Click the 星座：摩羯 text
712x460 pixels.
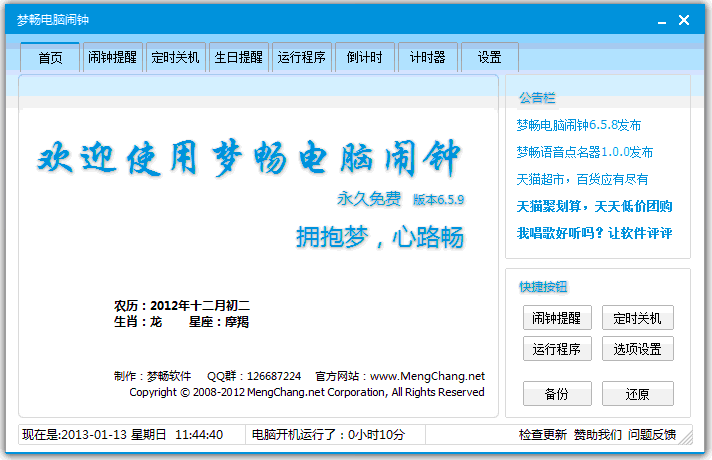click(x=219, y=322)
